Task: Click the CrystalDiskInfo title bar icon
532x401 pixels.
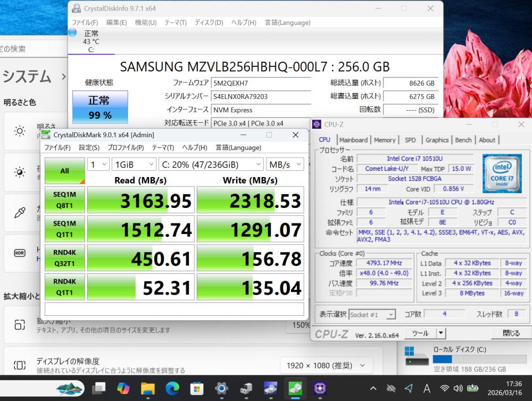Action: (x=77, y=8)
